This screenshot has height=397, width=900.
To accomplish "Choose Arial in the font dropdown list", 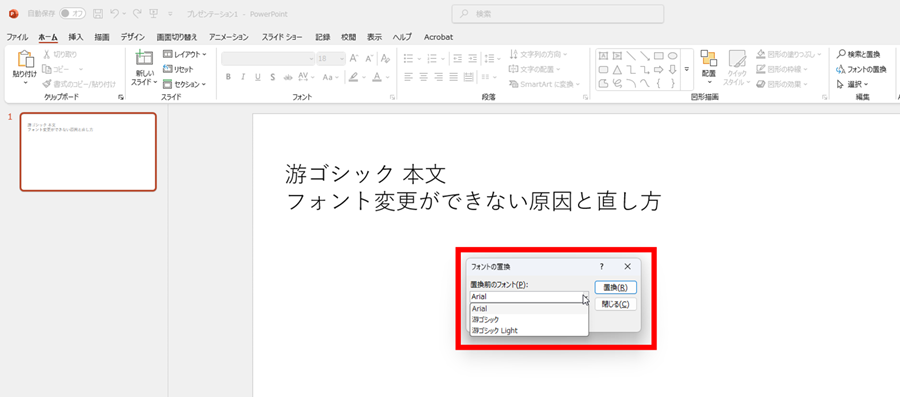I will [x=529, y=309].
